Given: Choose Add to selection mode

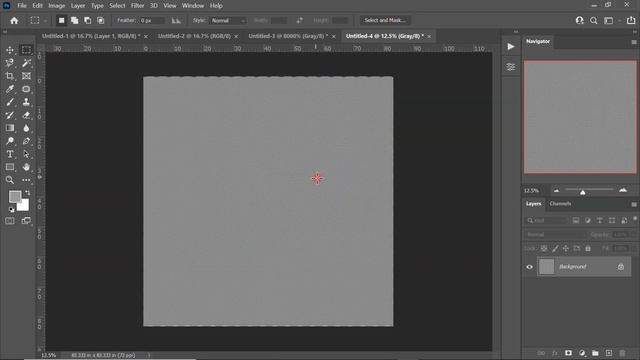Looking at the screenshot, I should point(74,20).
